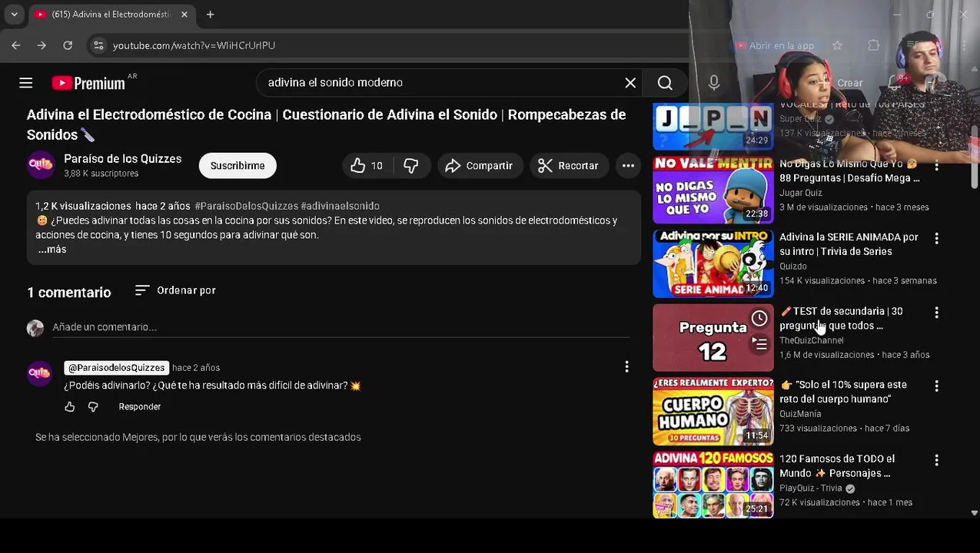Open menu for TEST de secundaria video
980x553 pixels.
[x=936, y=313]
